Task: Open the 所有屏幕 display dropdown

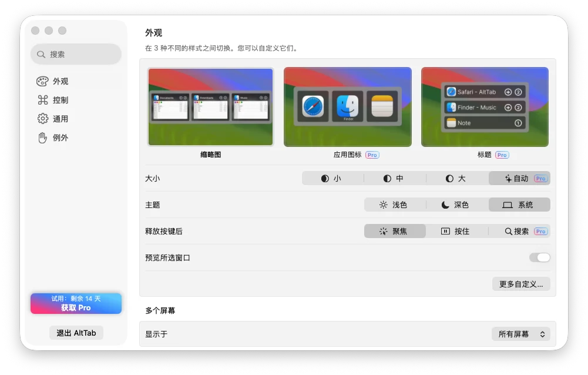Action: 521,334
